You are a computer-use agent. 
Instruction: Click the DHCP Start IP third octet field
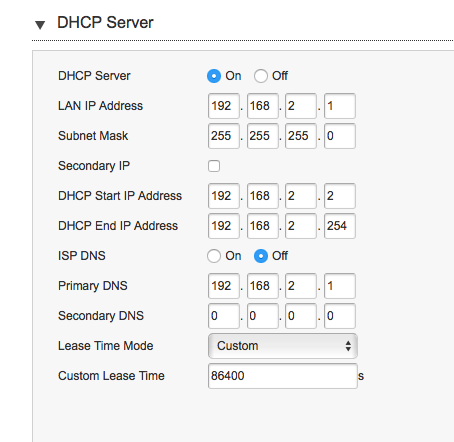pyautogui.click(x=301, y=196)
